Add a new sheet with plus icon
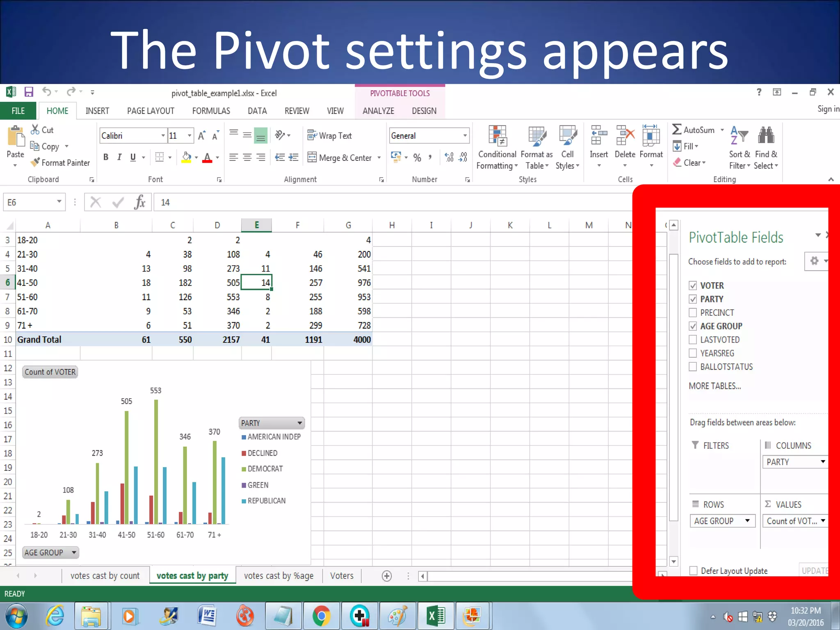Image resolution: width=840 pixels, height=630 pixels. pos(386,576)
